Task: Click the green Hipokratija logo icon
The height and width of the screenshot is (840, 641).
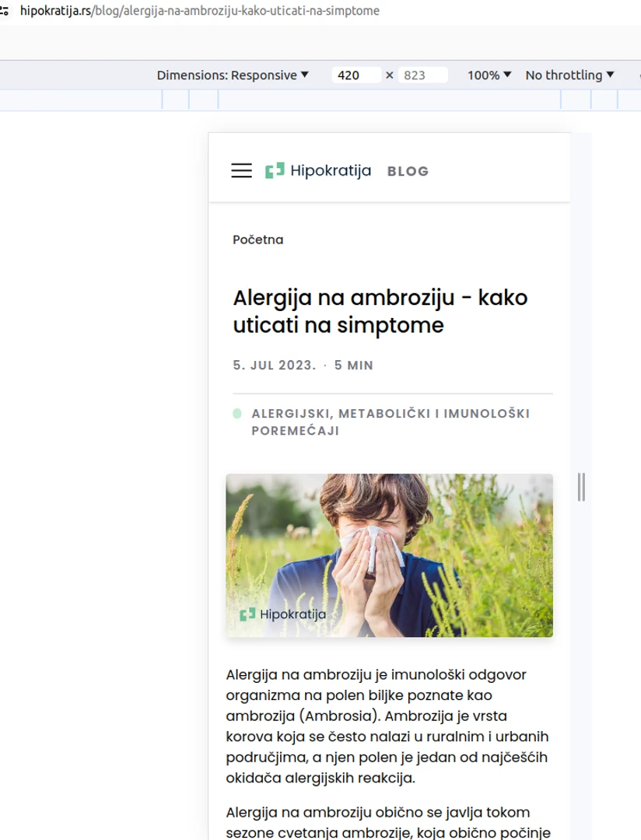Action: point(275,171)
